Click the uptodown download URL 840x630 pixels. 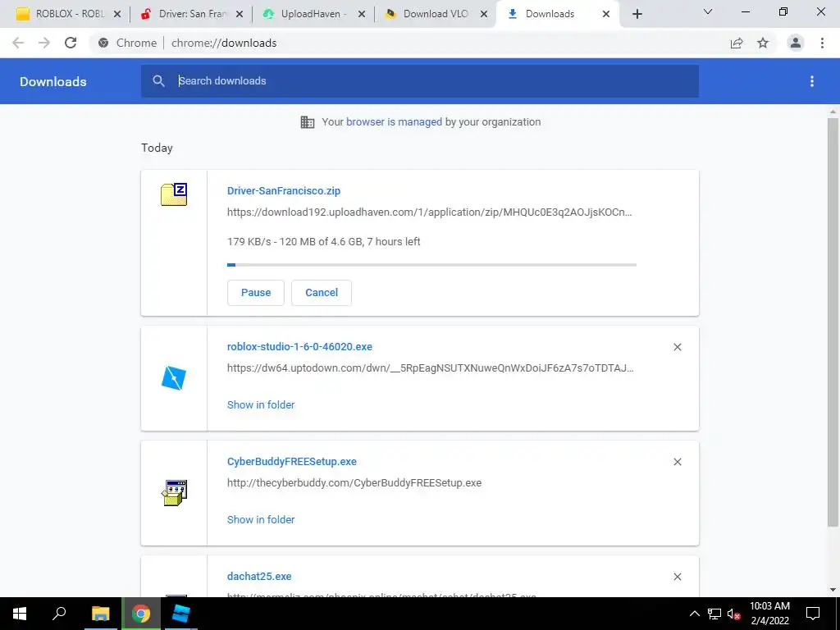coord(430,368)
